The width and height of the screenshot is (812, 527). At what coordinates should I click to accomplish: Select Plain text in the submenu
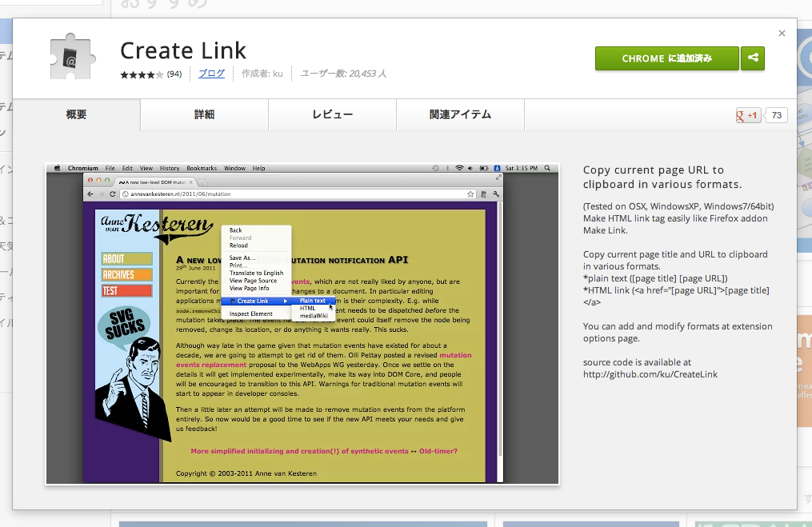point(313,301)
